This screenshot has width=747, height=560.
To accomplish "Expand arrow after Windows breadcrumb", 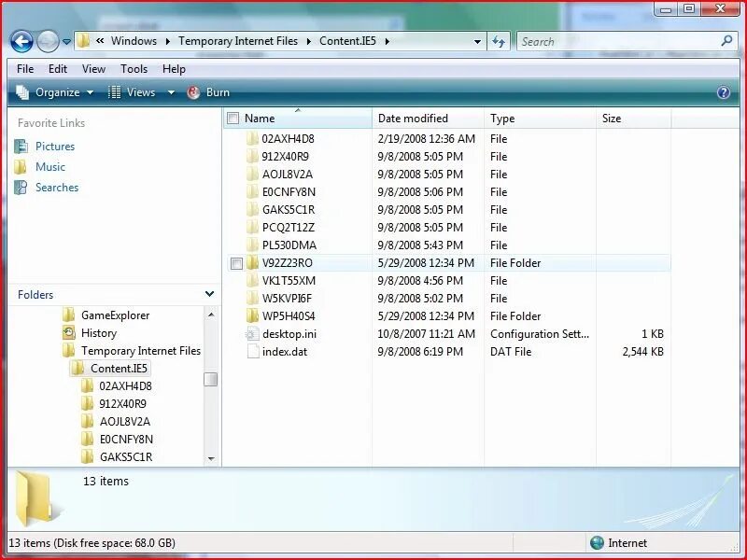I will click(x=168, y=41).
